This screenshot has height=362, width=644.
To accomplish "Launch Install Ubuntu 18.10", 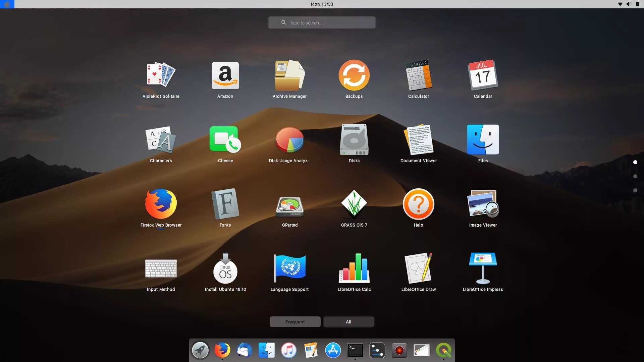I will tap(225, 269).
